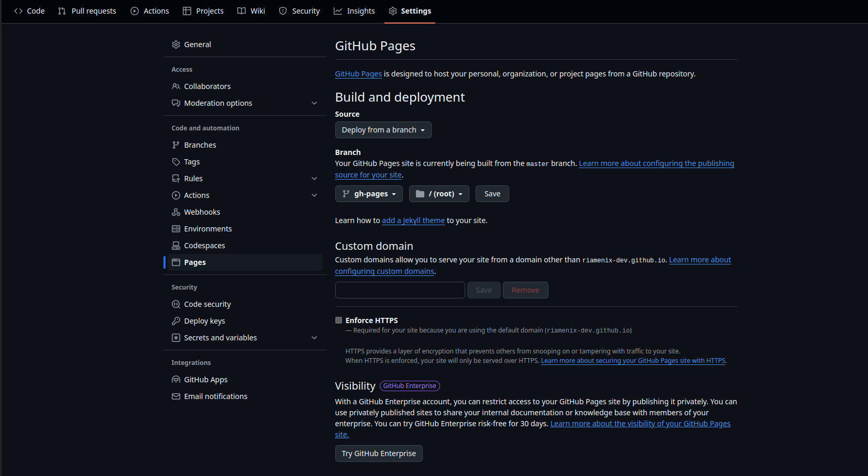This screenshot has width=868, height=476.
Task: Click the Settings gear icon in top nav
Action: click(x=393, y=11)
